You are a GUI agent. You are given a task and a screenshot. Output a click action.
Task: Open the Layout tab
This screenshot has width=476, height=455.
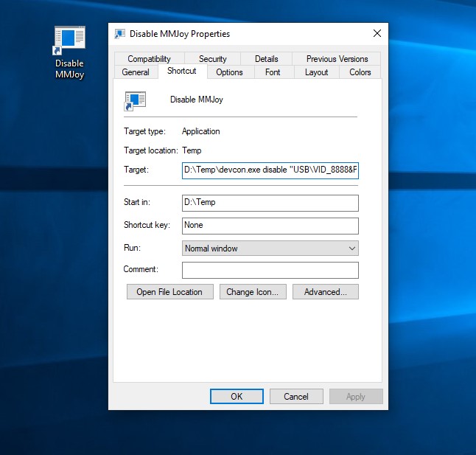pos(316,72)
